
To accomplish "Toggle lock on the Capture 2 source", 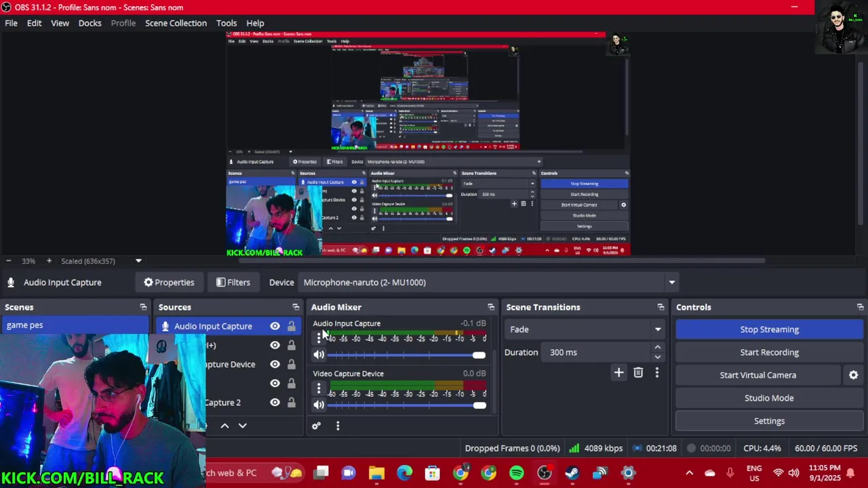I will click(291, 402).
